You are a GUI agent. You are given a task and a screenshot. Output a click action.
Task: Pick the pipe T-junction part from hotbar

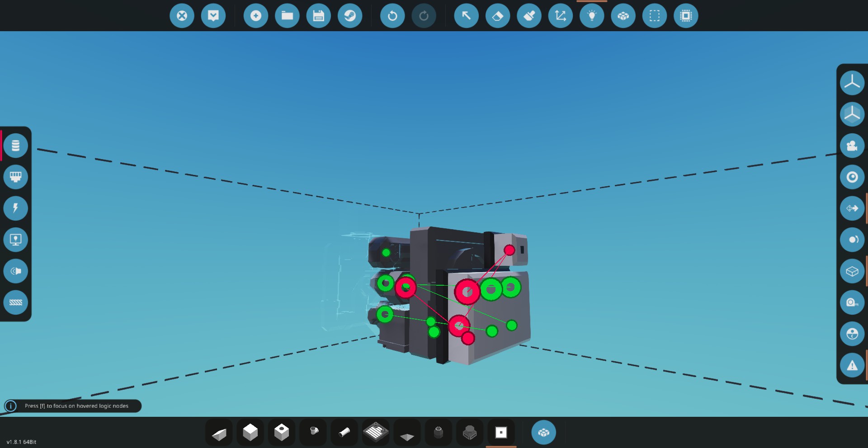tap(313, 433)
